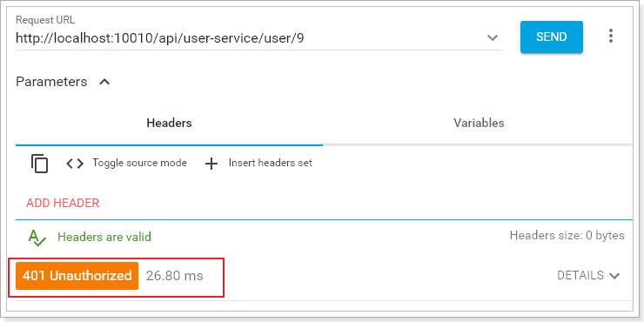This screenshot has width=644, height=322.
Task: Click the green headers validation checkmark icon
Action: point(37,238)
